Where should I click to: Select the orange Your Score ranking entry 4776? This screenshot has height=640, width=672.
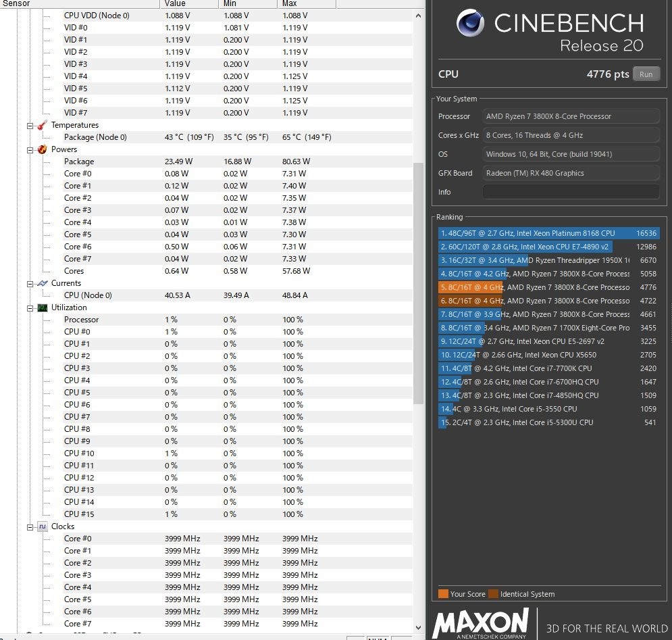tap(548, 287)
